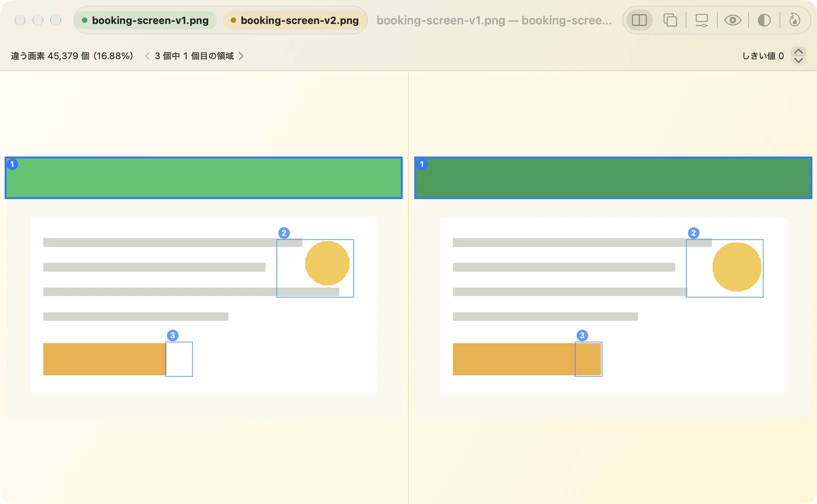Select region badge 3 in the v1 image
Screen dimensions: 817x504
[173, 335]
